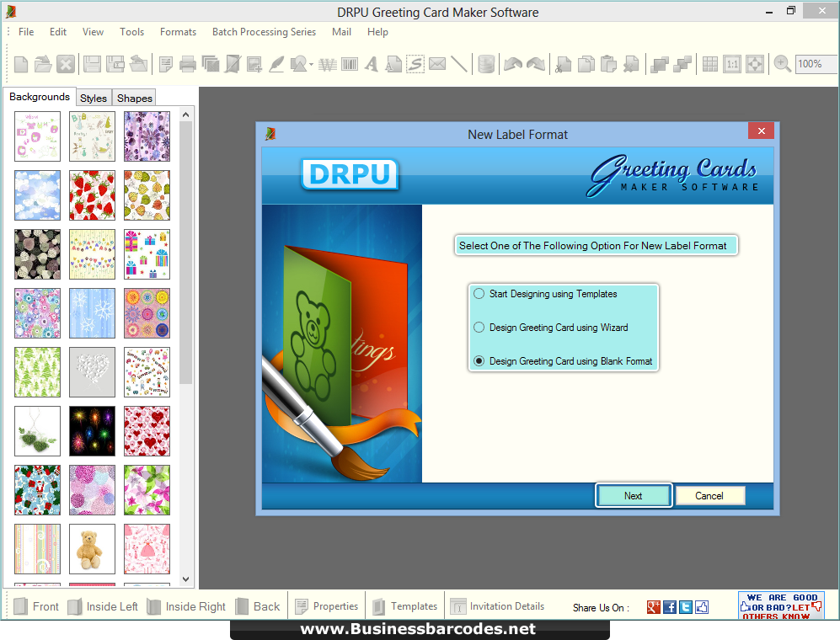The height and width of the screenshot is (640, 840).
Task: Click the Save As toolbar icon
Action: (x=115, y=64)
